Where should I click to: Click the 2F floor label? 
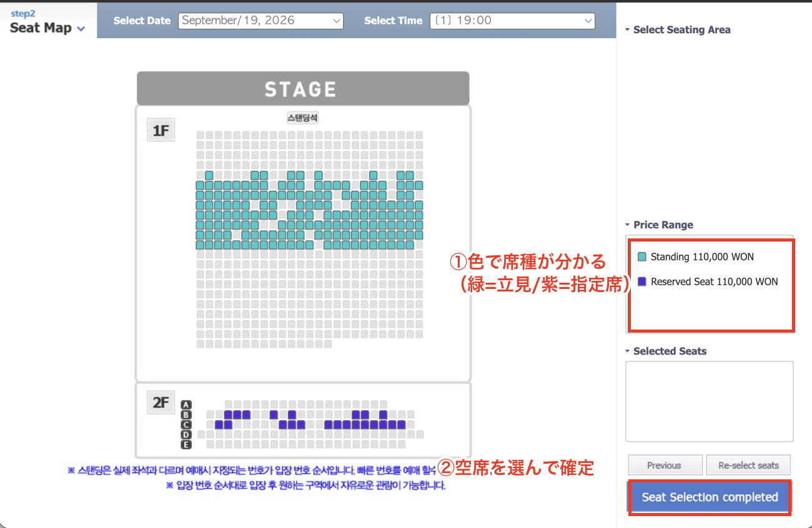(x=161, y=403)
